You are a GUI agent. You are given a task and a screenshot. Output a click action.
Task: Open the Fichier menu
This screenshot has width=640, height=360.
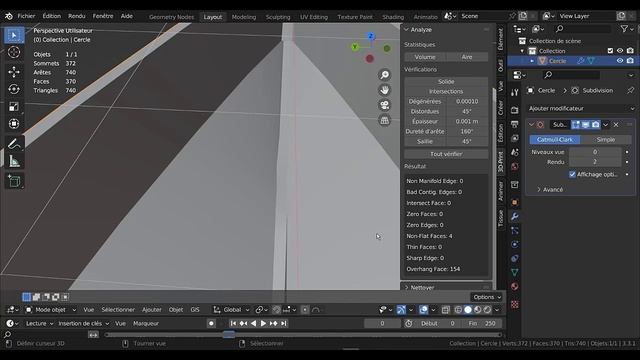click(26, 16)
